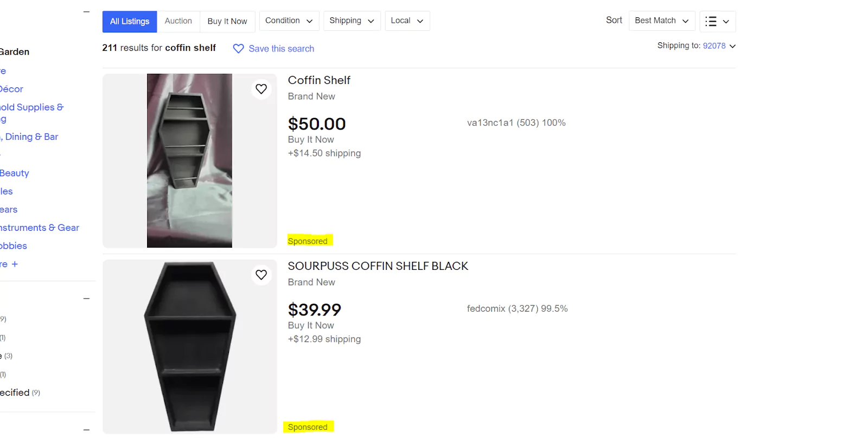Collapse the bottom filter section minus icon
Screen dimensions: 868x439
pos(86,430)
